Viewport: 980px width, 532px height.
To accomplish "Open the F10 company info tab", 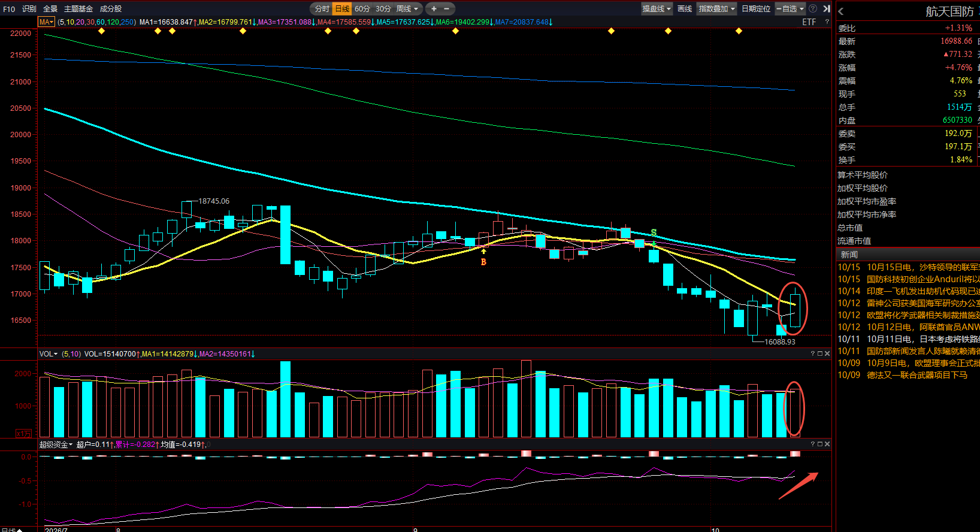I will (x=9, y=8).
